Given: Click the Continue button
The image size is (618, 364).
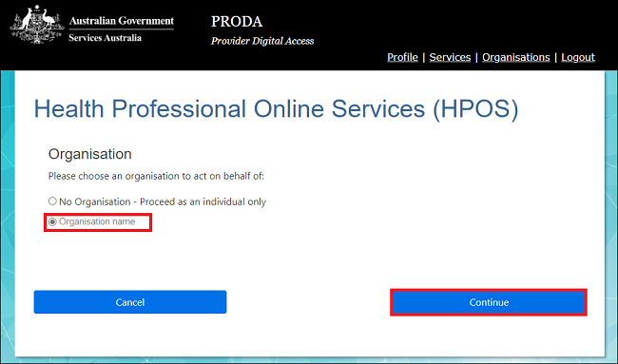Looking at the screenshot, I should pyautogui.click(x=489, y=302).
